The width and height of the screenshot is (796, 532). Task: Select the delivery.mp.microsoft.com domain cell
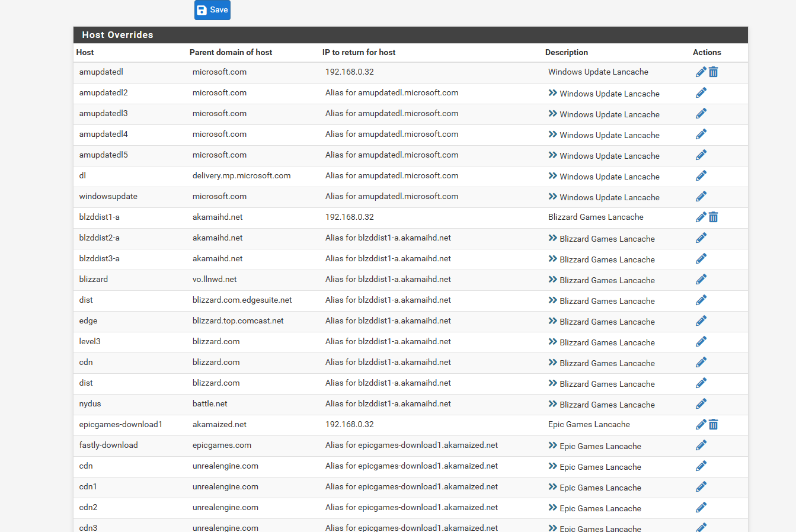click(241, 175)
